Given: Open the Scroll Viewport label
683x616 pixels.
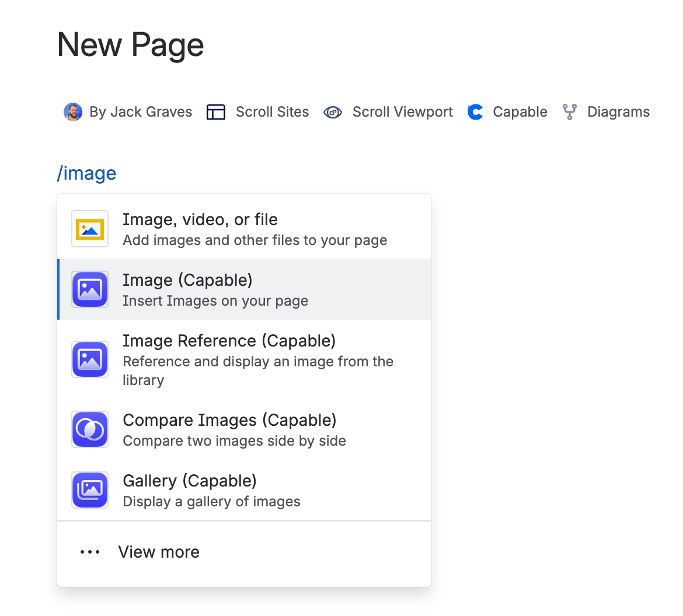Looking at the screenshot, I should [402, 112].
